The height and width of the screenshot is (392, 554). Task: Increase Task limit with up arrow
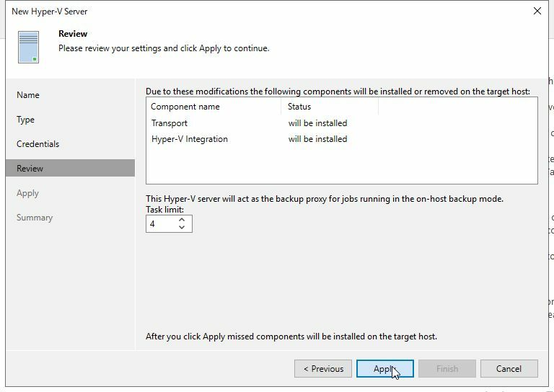[x=182, y=220]
